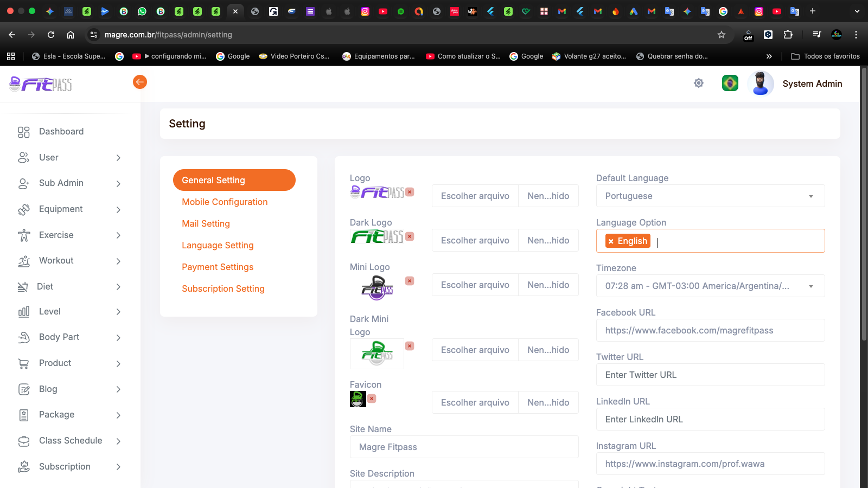Open the theme settings gear icon
This screenshot has width=868, height=488.
coord(699,83)
